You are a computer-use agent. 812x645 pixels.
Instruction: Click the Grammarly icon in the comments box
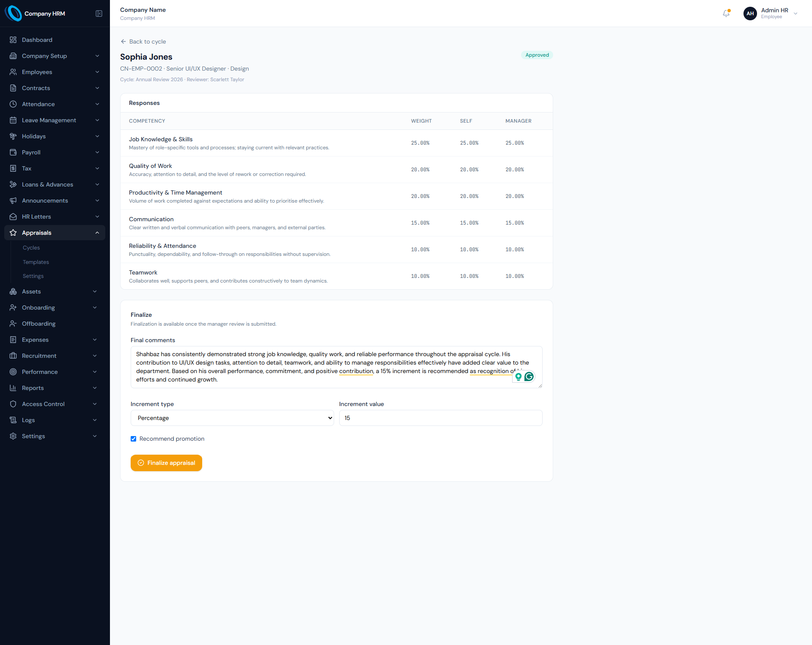click(529, 376)
